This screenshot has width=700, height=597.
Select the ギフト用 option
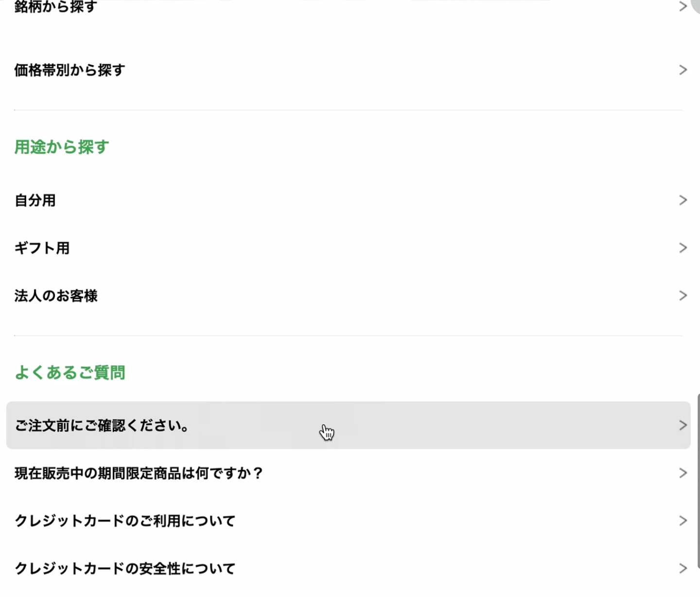[x=42, y=248]
